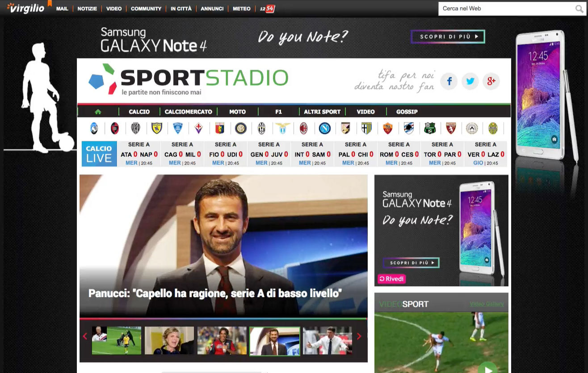Open IN CITTÀ in the top bar
The image size is (588, 373).
point(181,8)
